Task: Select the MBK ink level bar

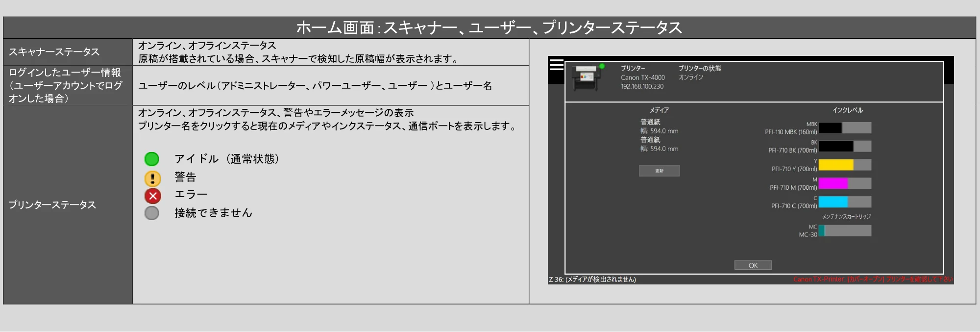Action: click(845, 128)
